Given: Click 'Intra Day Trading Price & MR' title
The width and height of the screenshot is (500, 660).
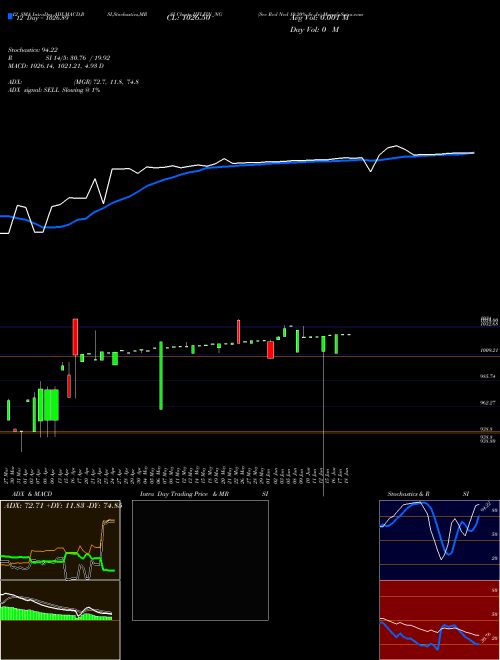Looking at the screenshot, I should click(x=184, y=494).
